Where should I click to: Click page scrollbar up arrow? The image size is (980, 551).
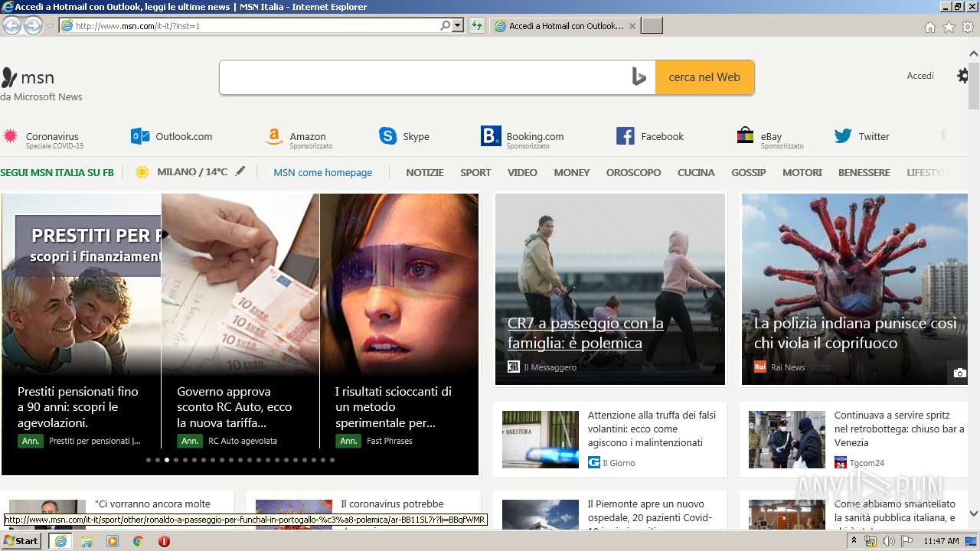[973, 54]
